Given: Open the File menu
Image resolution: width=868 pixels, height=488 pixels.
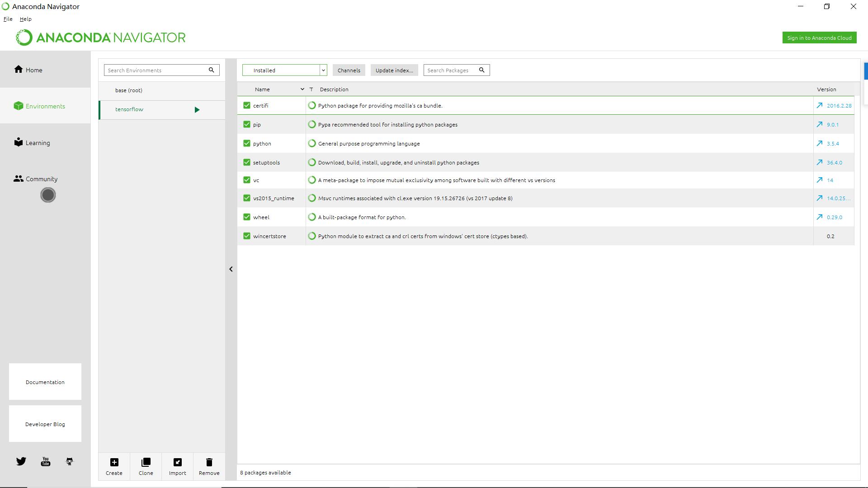Looking at the screenshot, I should coord(8,19).
